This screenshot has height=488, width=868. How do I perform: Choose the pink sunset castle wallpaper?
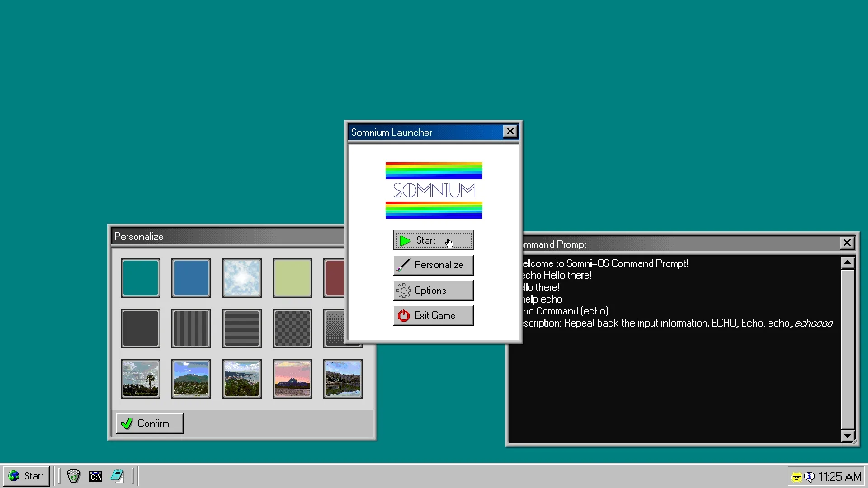(292, 379)
